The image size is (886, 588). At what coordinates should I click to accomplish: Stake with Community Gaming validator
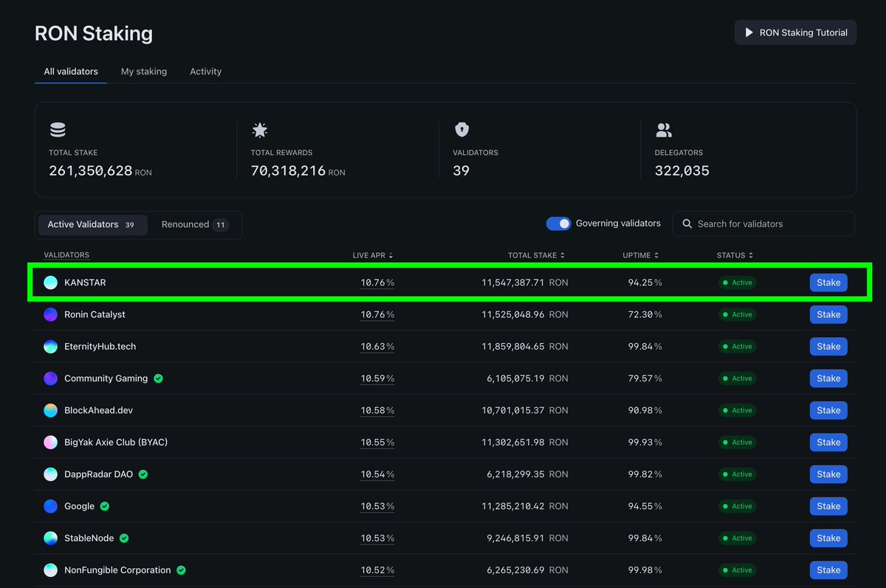828,378
